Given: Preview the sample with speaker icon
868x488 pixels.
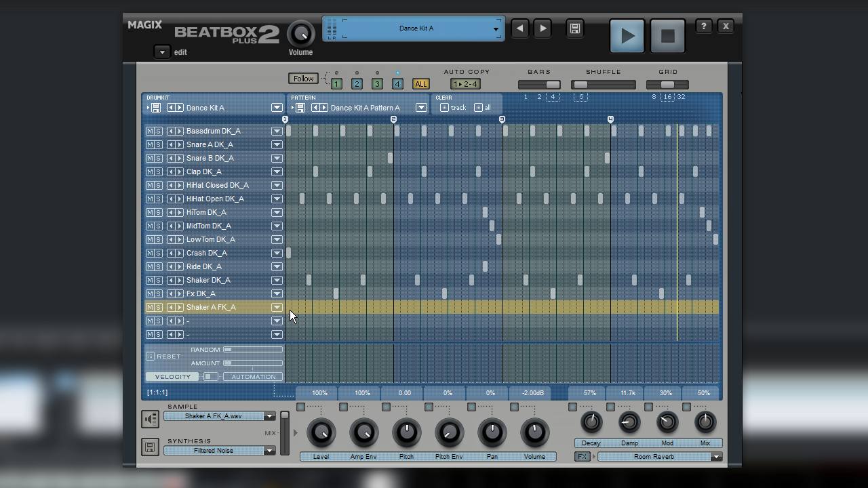Looking at the screenshot, I should click(150, 419).
